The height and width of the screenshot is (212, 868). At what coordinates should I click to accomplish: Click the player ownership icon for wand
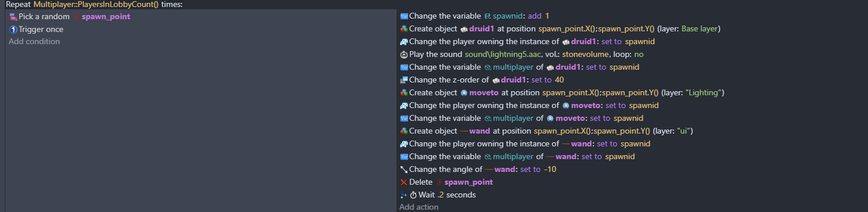click(x=404, y=144)
